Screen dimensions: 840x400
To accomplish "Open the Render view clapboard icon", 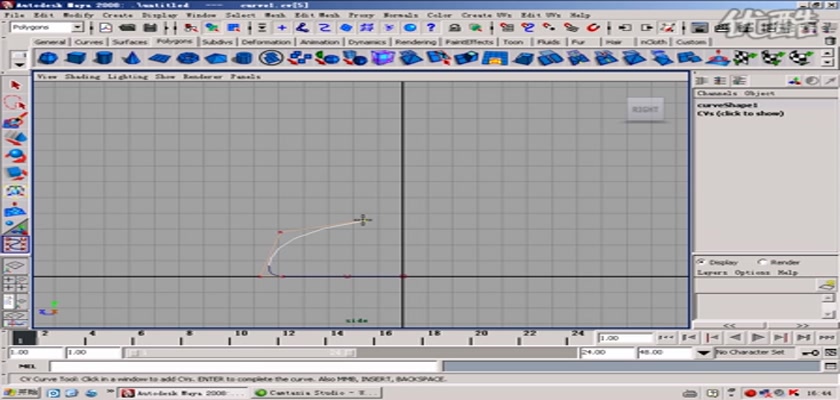I will (x=698, y=27).
